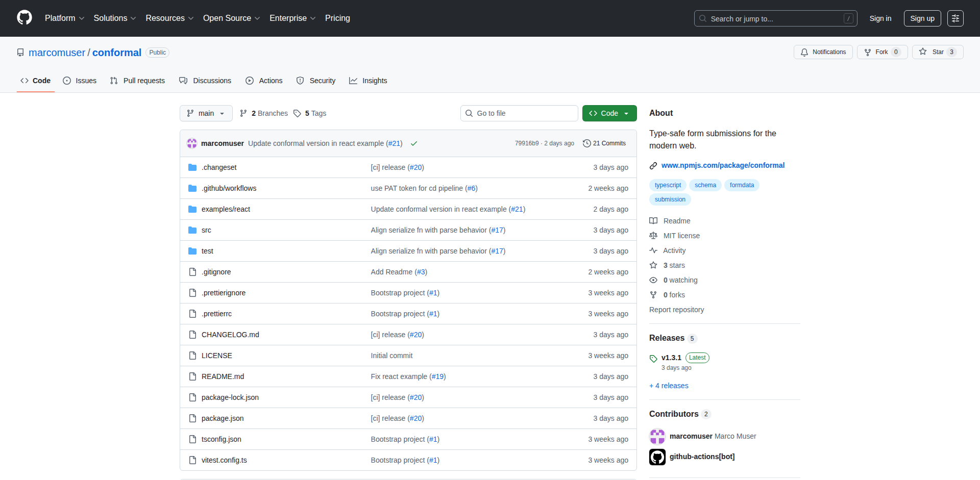
Task: Click marcomuser avatar in Contributors
Action: click(x=657, y=436)
